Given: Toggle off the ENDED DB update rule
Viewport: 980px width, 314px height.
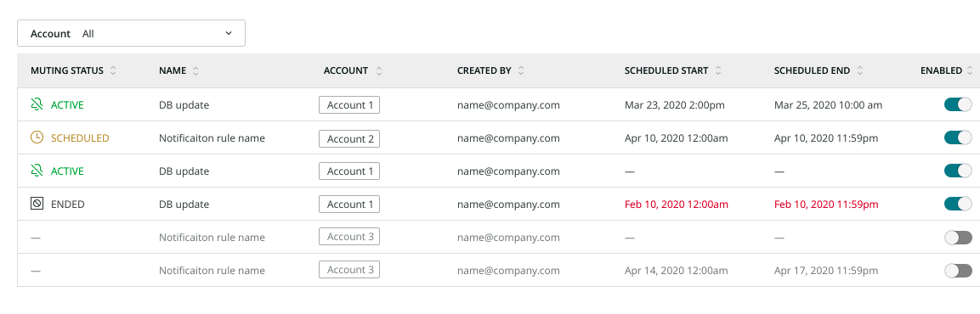Looking at the screenshot, I should [x=958, y=204].
